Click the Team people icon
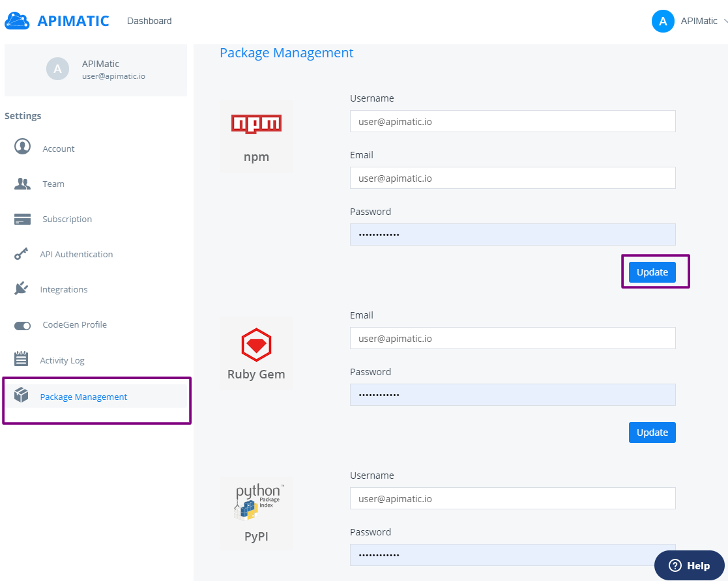 coord(22,184)
